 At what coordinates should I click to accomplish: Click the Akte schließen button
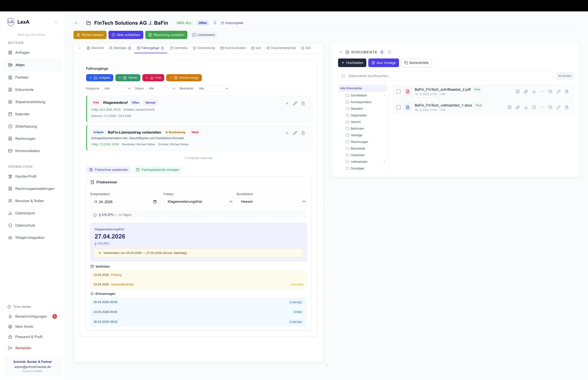click(126, 35)
